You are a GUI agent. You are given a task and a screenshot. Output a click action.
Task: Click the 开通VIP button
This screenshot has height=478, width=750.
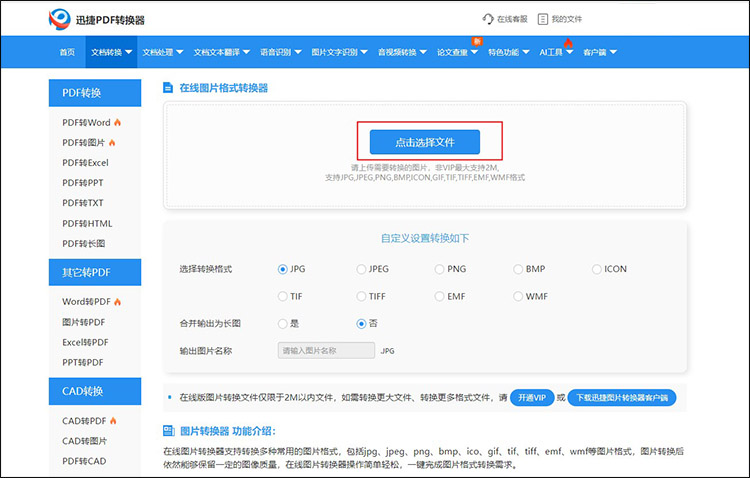[532, 398]
